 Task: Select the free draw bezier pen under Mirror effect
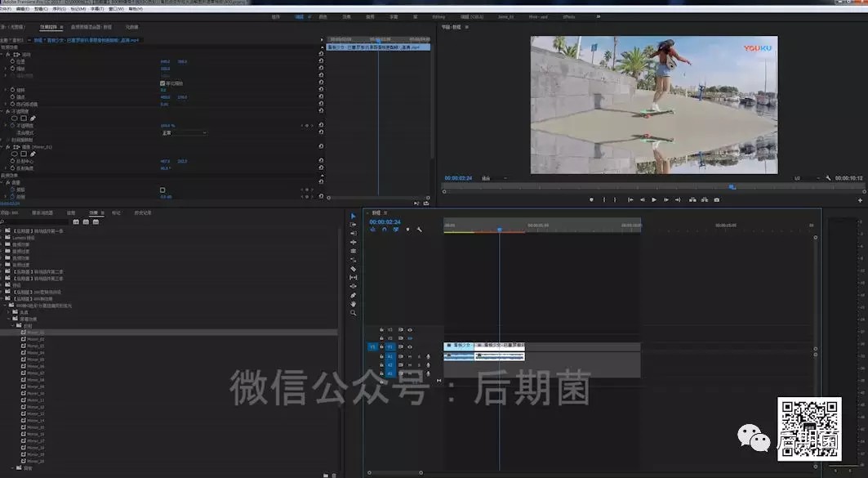click(33, 154)
